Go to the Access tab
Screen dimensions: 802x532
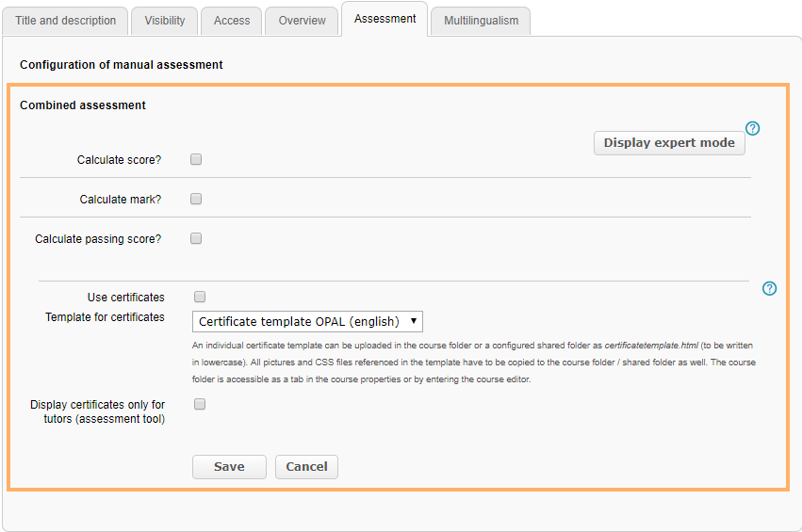click(x=232, y=21)
